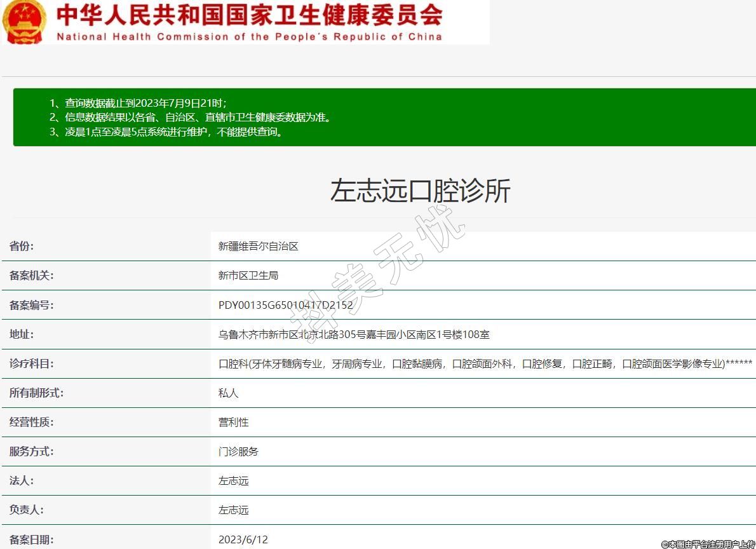Click the third notice line about system maintenance

point(166,132)
